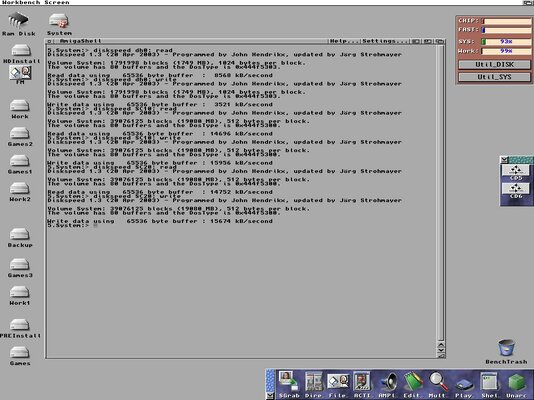This screenshot has height=400, width=534.
Task: Click the FAST memory gauge
Action: pyautogui.click(x=506, y=30)
